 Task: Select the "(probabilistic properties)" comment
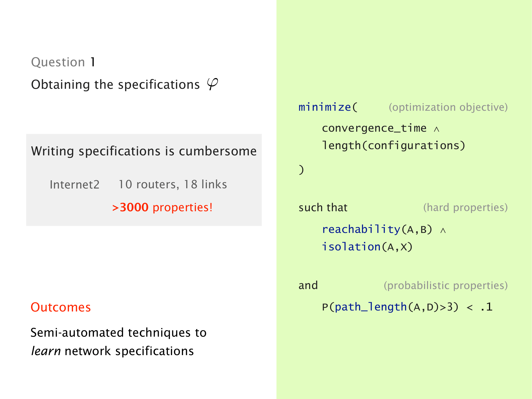coord(445,286)
